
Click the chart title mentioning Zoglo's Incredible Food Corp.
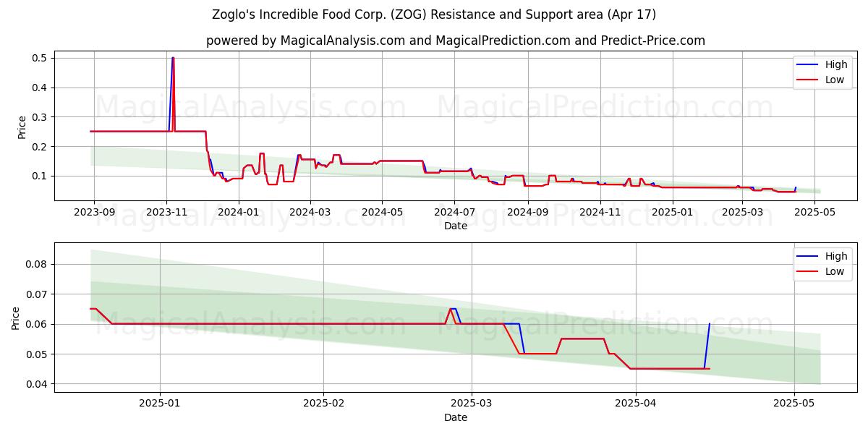point(434,14)
